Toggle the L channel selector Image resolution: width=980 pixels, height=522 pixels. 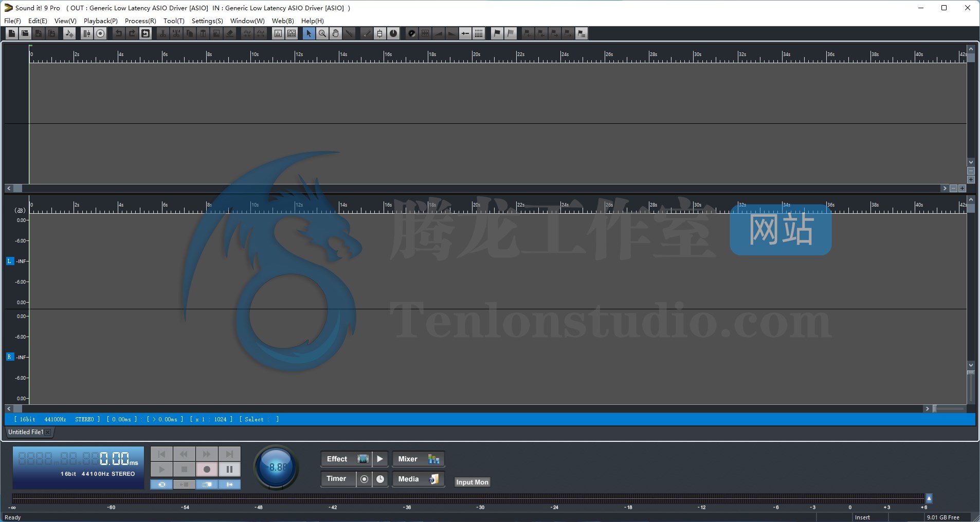pos(10,261)
